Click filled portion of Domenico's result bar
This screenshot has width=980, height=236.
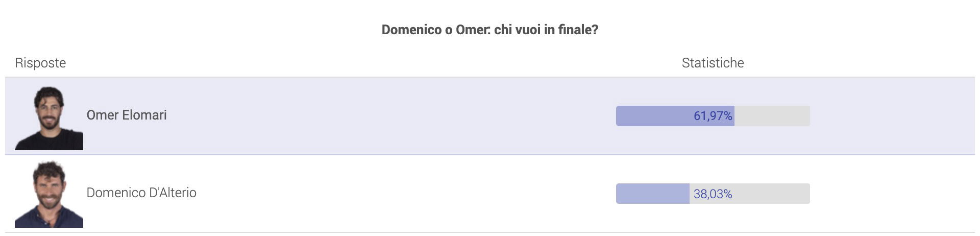652,194
